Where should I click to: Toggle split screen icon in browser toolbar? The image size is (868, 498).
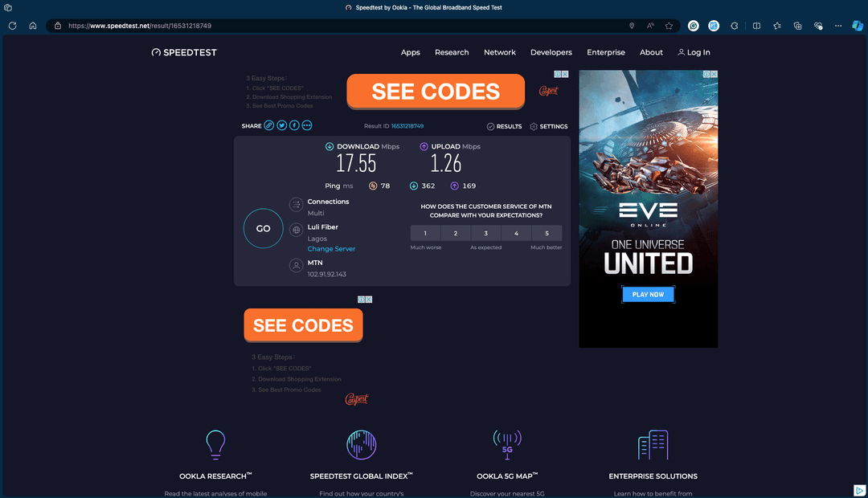[756, 26]
